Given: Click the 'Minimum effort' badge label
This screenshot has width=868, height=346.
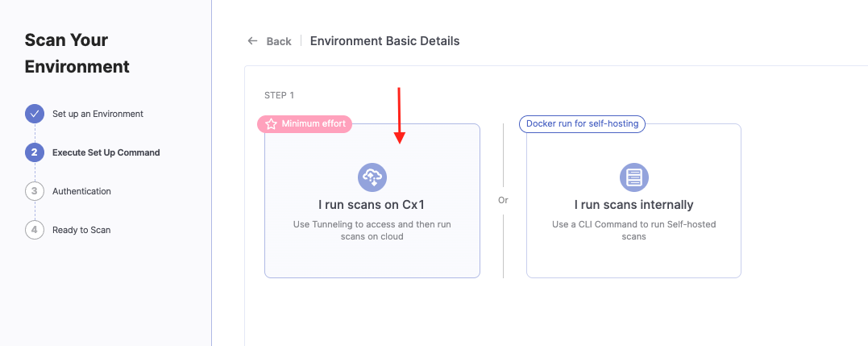Looking at the screenshot, I should pyautogui.click(x=314, y=124).
